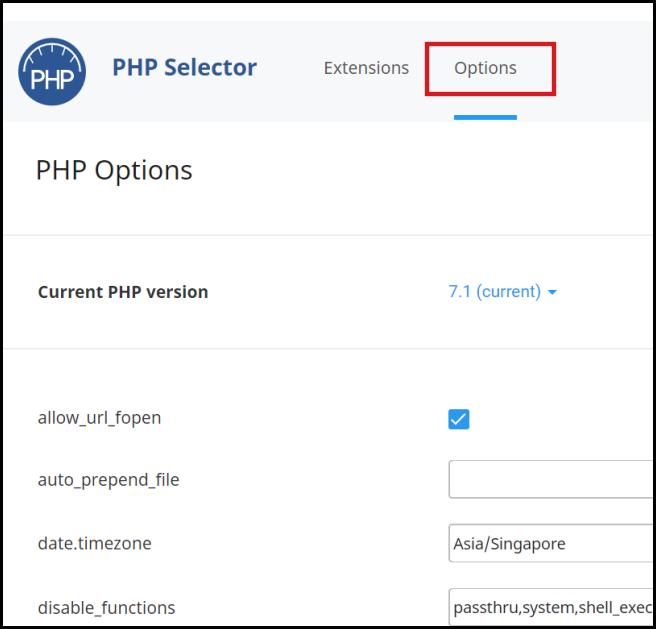This screenshot has width=656, height=629.
Task: Open the 7.1 (current) version dropdown
Action: click(x=502, y=291)
